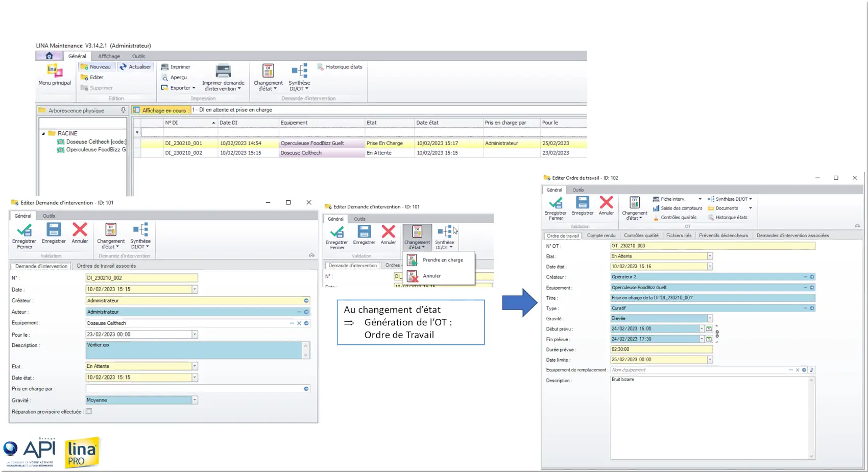The height and width of the screenshot is (472, 868).
Task: Clear Equipement field with X icon
Action: coord(299,323)
